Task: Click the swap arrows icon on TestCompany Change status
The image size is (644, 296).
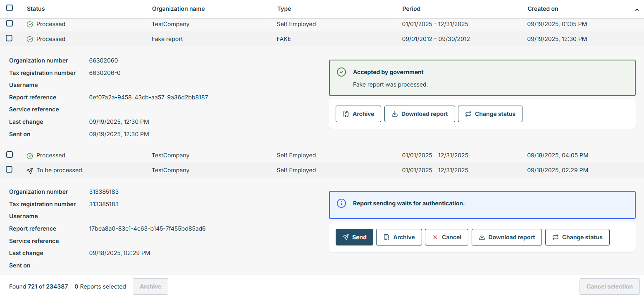Action: [555, 237]
